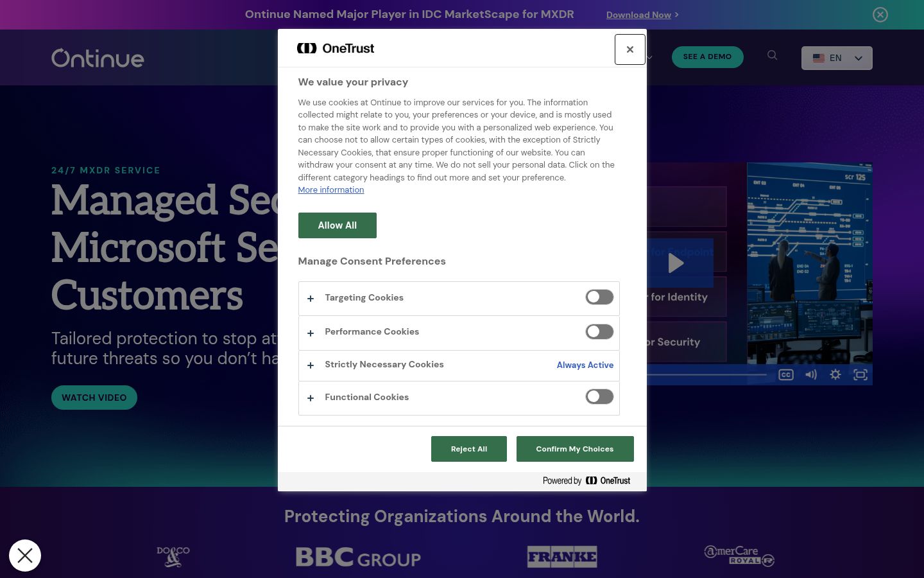Image resolution: width=924 pixels, height=578 pixels.
Task: Open the EN language dropdown
Action: [x=837, y=58]
